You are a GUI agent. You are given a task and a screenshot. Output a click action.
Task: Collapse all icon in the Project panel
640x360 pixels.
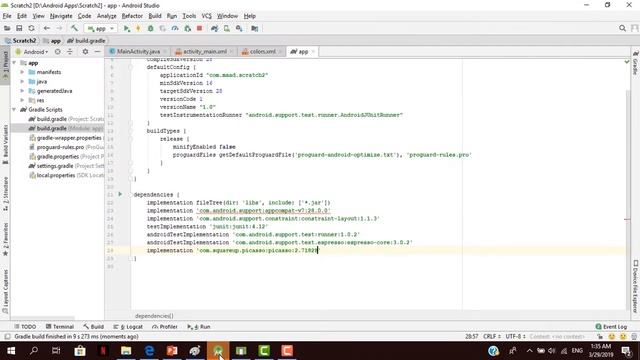coord(70,52)
